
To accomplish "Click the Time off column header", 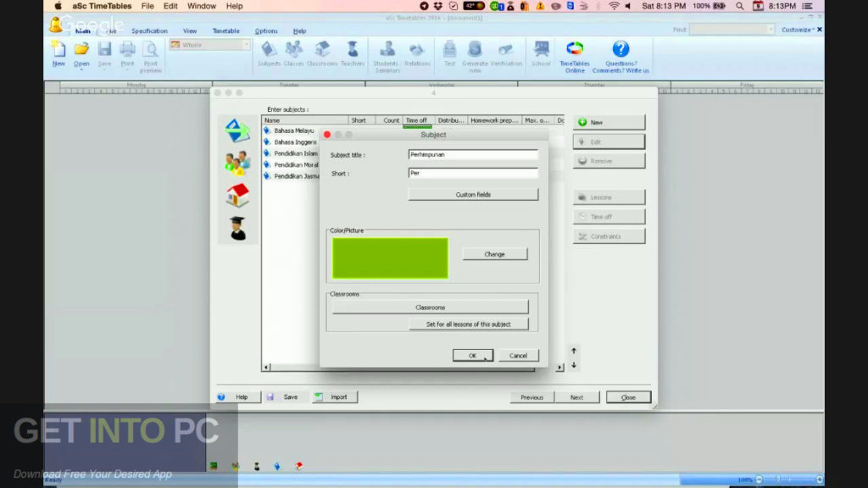I will 417,120.
